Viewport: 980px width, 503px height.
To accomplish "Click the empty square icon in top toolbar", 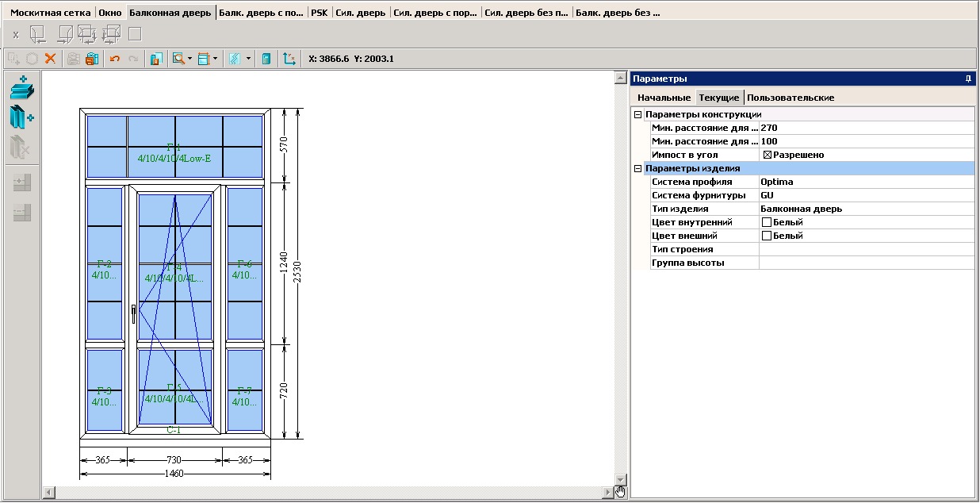I will tap(135, 34).
